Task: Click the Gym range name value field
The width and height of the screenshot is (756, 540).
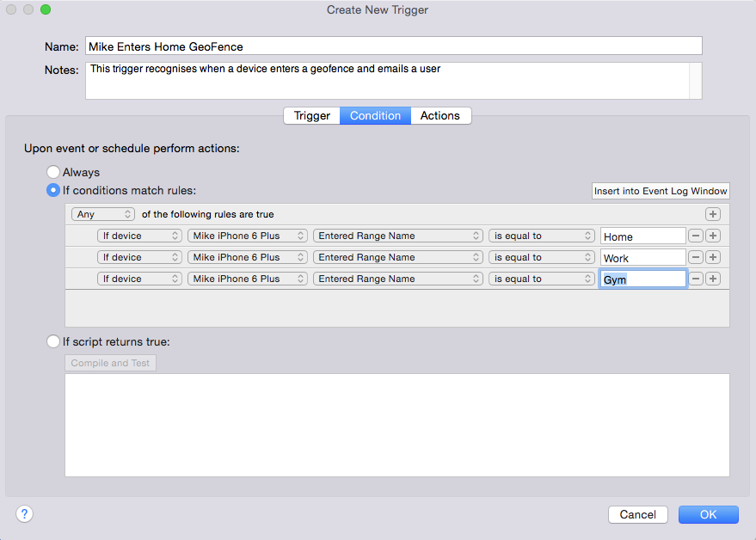Action: 642,279
